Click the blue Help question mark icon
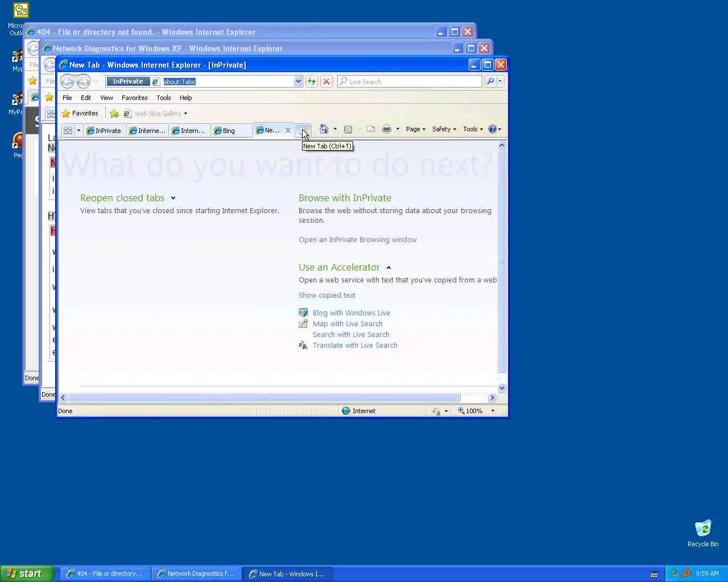This screenshot has width=728, height=582. [x=493, y=129]
